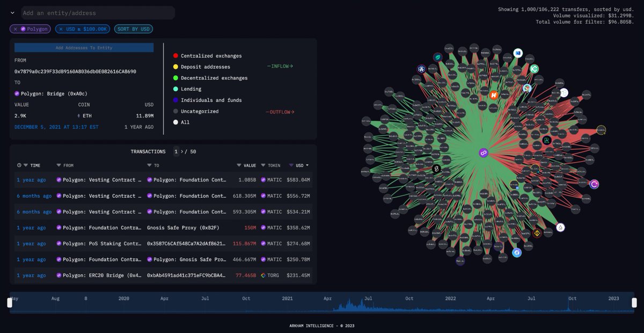
Task: Click MATIC token icon in $583.04M row
Action: [x=263, y=180]
